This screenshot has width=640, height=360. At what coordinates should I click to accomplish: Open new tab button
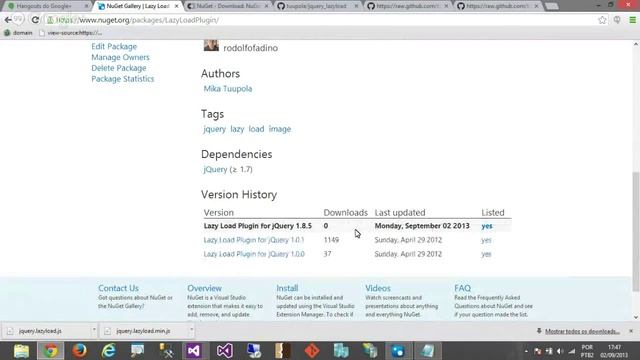(x=552, y=6)
